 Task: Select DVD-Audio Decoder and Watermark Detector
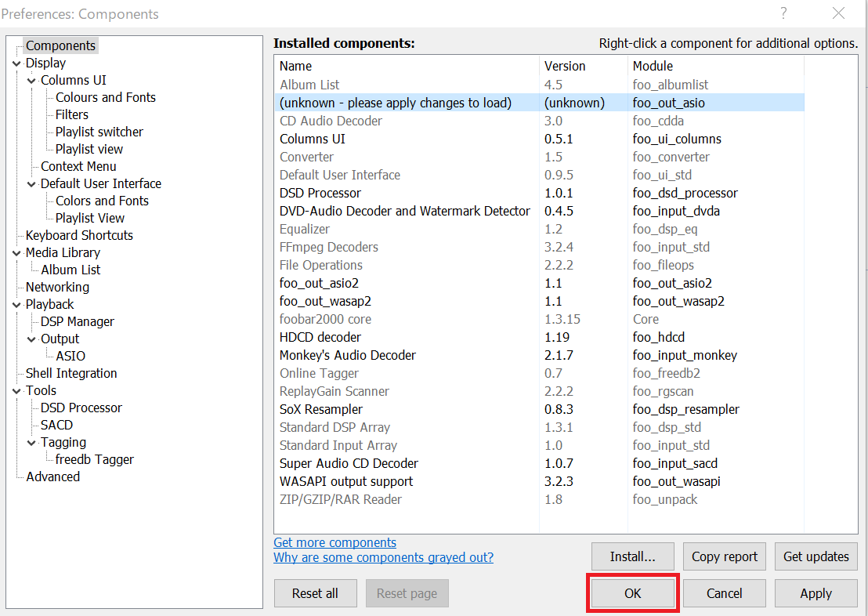[540, 211]
